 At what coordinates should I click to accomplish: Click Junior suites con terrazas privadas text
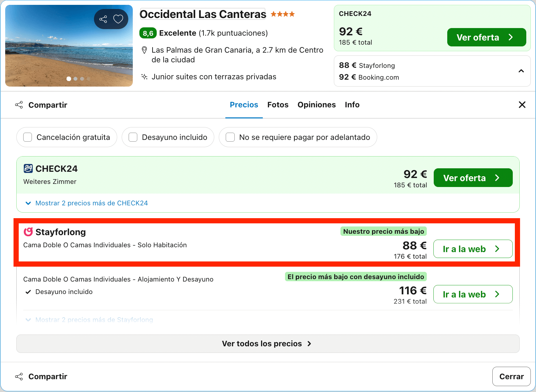(214, 77)
